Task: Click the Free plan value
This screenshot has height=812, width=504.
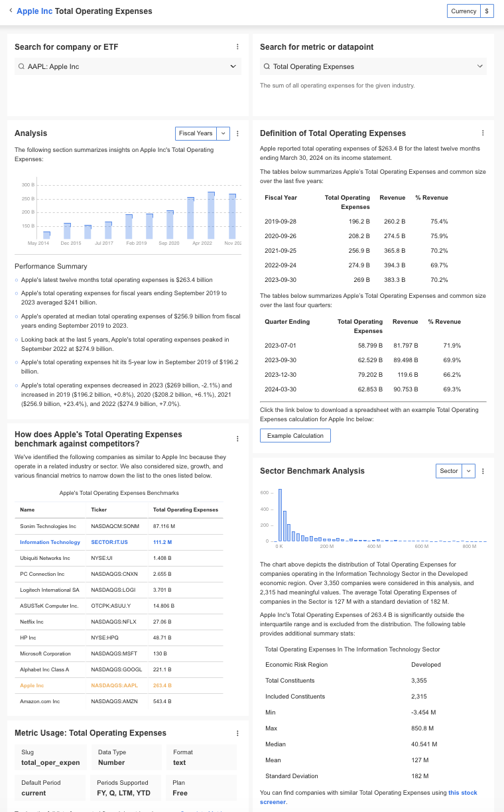Action: (180, 793)
